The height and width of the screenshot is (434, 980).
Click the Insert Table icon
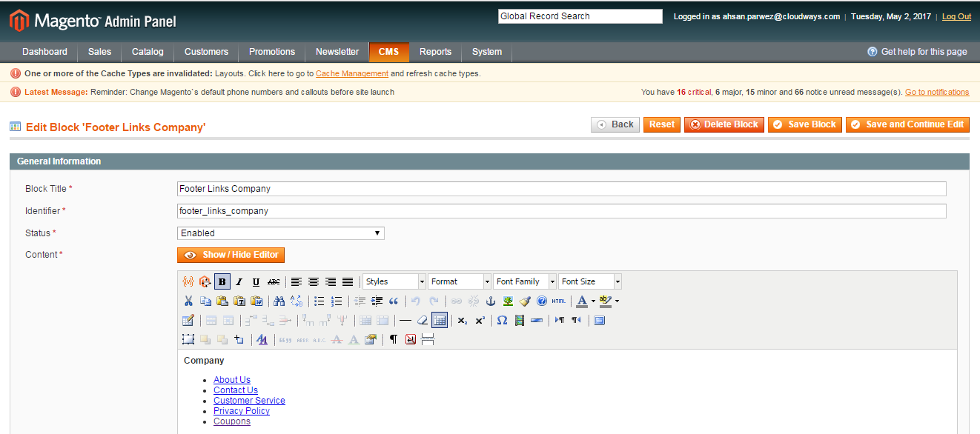click(188, 320)
